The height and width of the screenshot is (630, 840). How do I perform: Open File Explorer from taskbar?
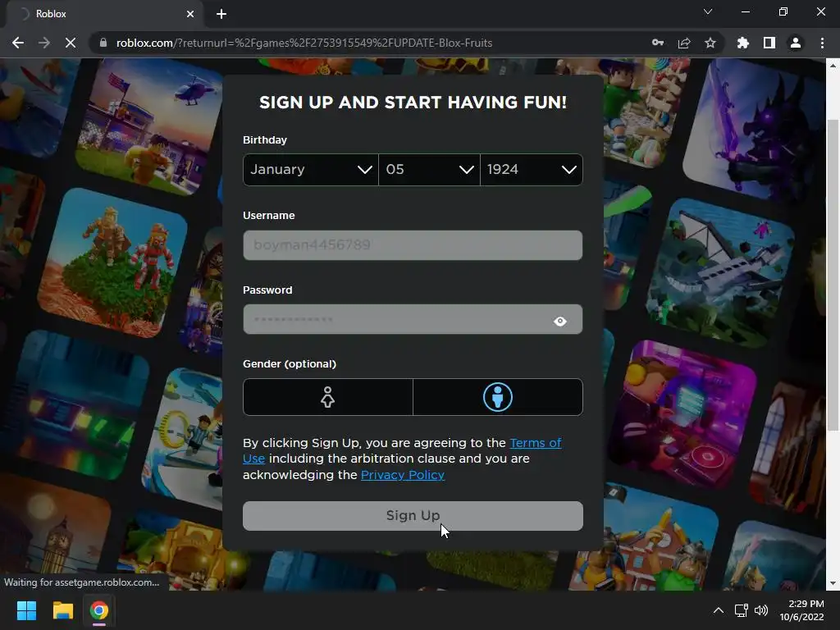pyautogui.click(x=62, y=610)
